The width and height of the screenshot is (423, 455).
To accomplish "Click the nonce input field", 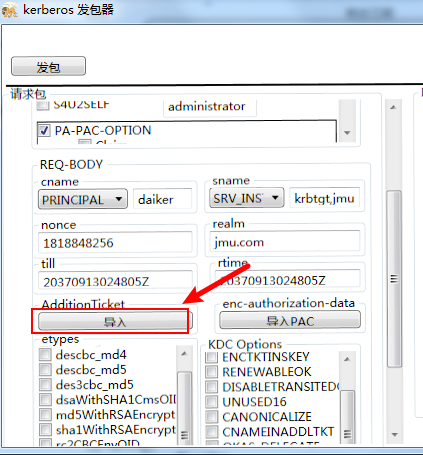I will pos(115,243).
